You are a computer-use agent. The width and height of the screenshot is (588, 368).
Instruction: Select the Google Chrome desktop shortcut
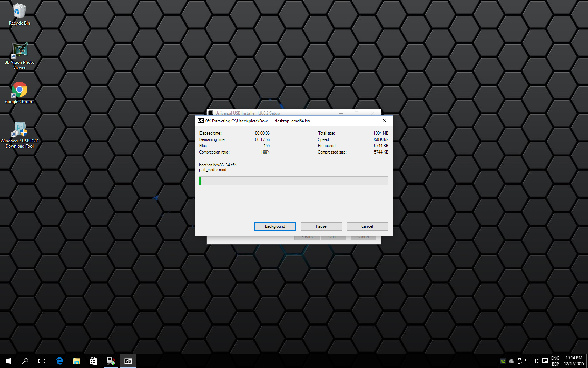20,93
